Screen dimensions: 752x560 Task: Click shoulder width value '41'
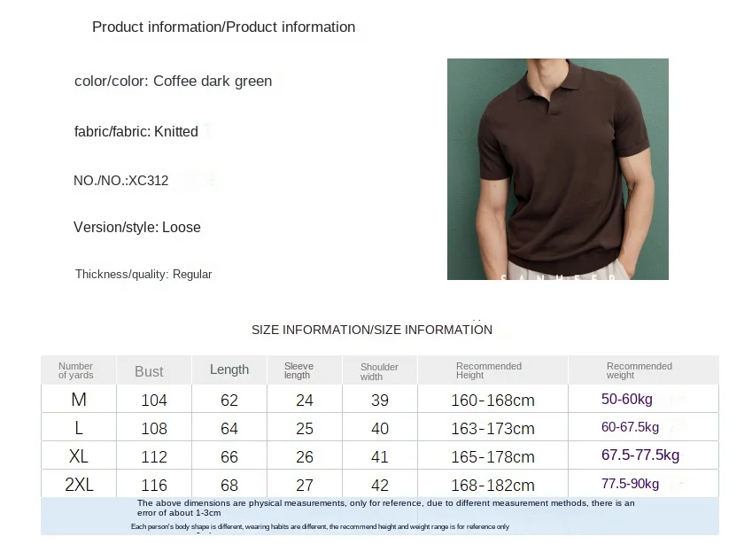pyautogui.click(x=380, y=457)
